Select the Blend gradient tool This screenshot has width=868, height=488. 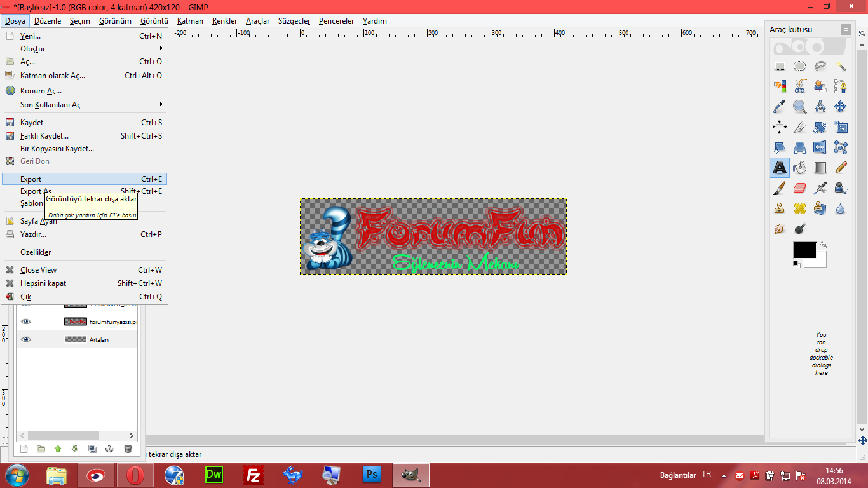820,168
